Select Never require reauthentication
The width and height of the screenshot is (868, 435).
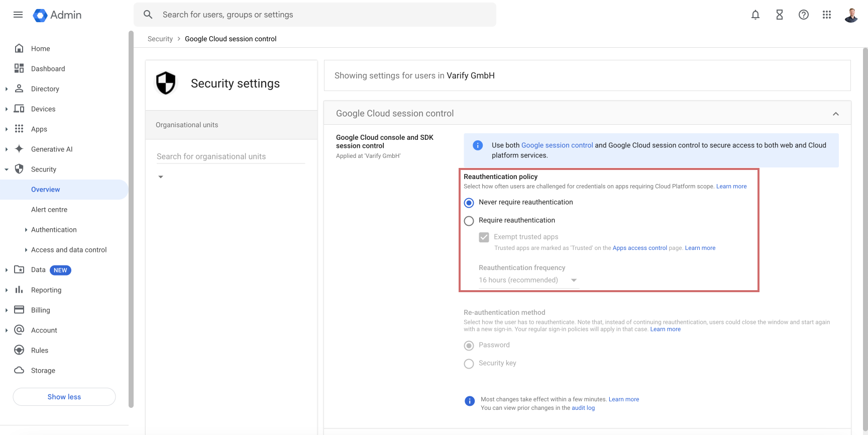pos(469,203)
